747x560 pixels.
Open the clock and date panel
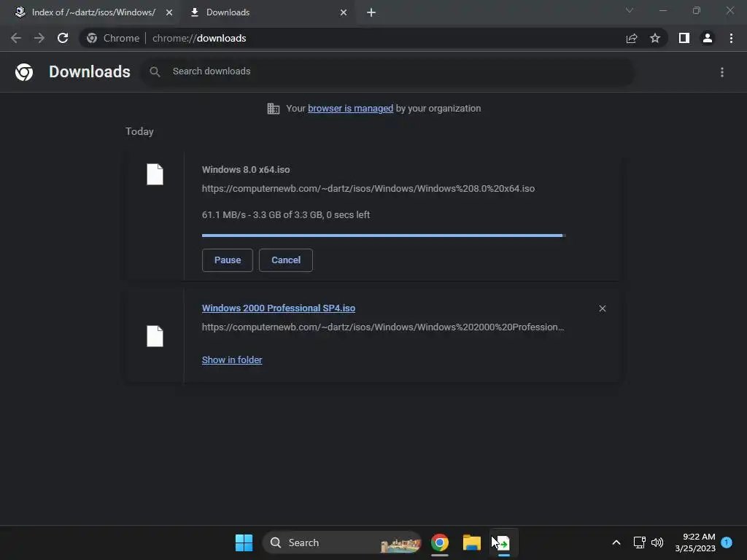(695, 542)
